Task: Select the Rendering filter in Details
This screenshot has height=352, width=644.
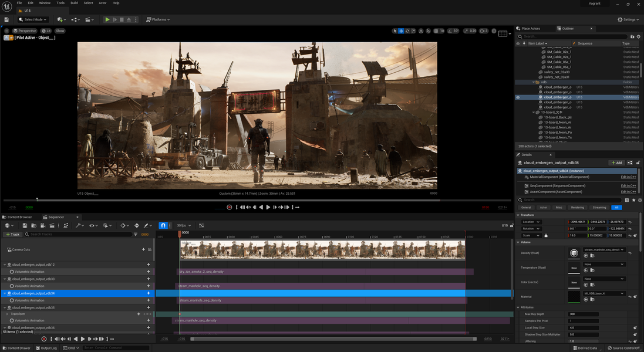Action: point(577,208)
